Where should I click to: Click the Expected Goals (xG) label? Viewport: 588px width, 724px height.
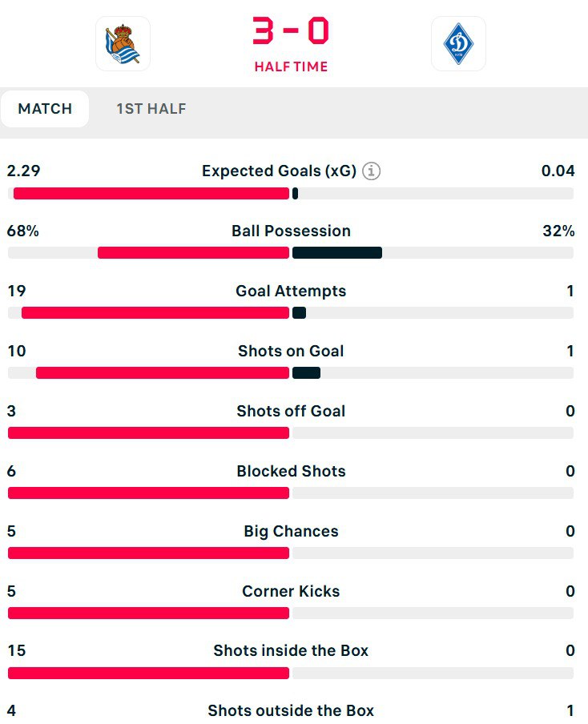(279, 171)
